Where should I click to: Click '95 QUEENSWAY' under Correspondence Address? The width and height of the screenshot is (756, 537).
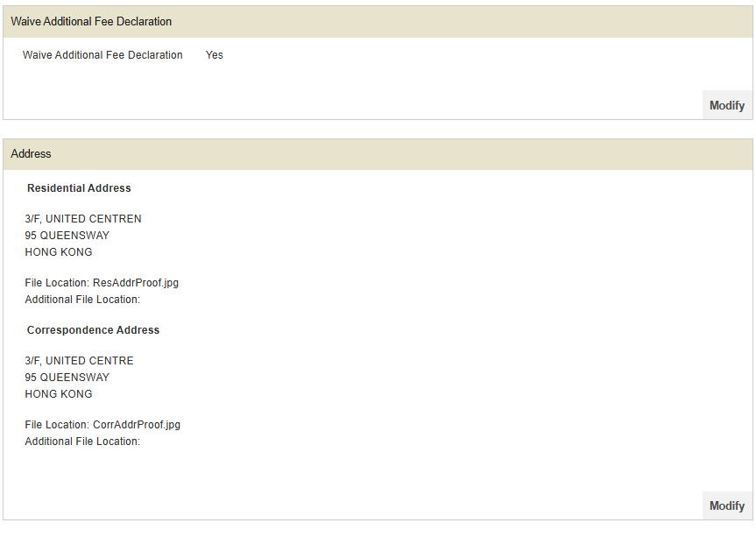(x=67, y=378)
